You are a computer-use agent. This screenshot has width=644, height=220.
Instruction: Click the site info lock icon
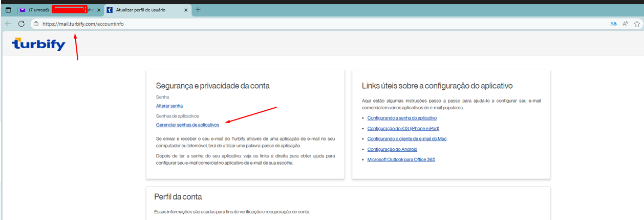(36, 24)
